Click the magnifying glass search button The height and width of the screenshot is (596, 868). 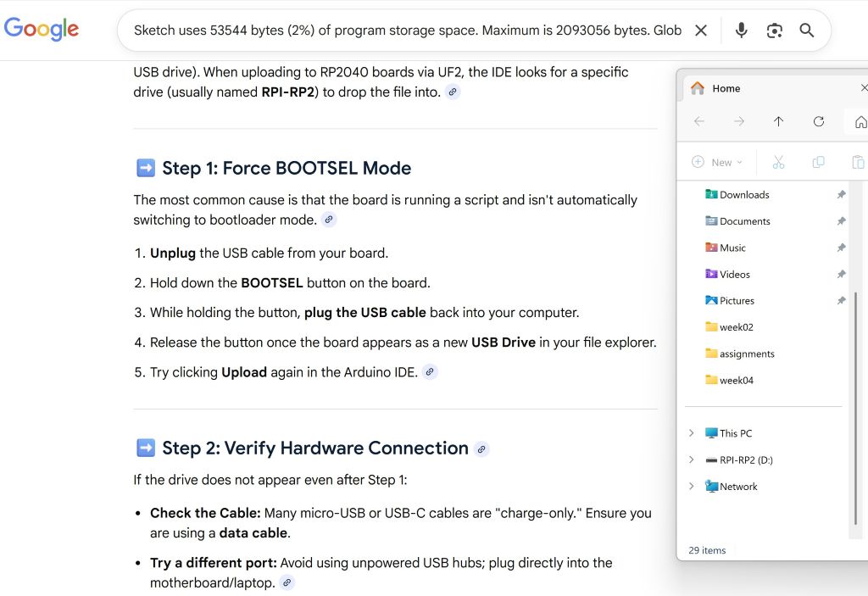click(807, 31)
